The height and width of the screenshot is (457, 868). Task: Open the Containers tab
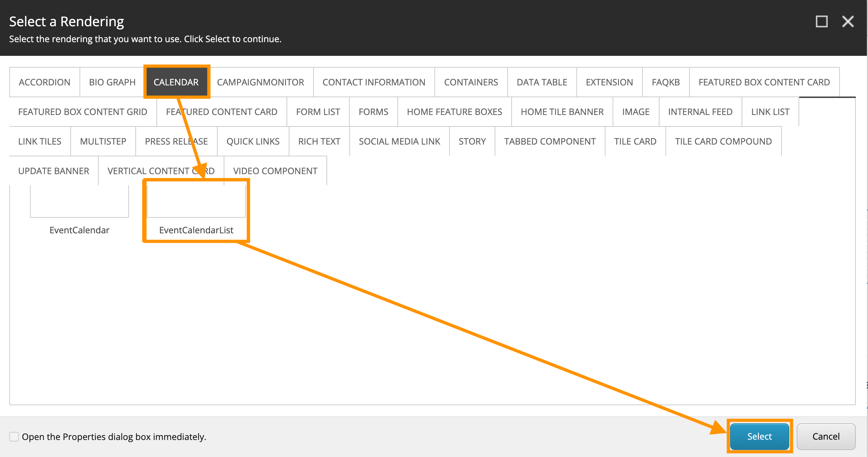(x=471, y=82)
